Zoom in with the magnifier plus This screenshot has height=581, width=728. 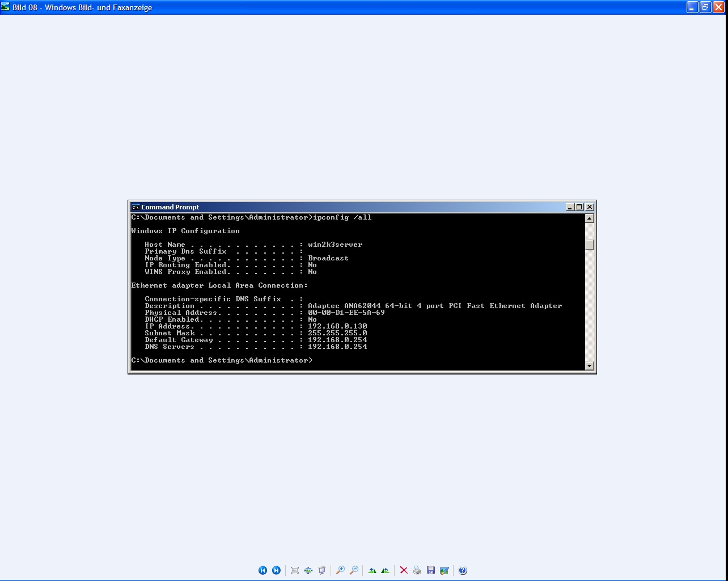340,570
